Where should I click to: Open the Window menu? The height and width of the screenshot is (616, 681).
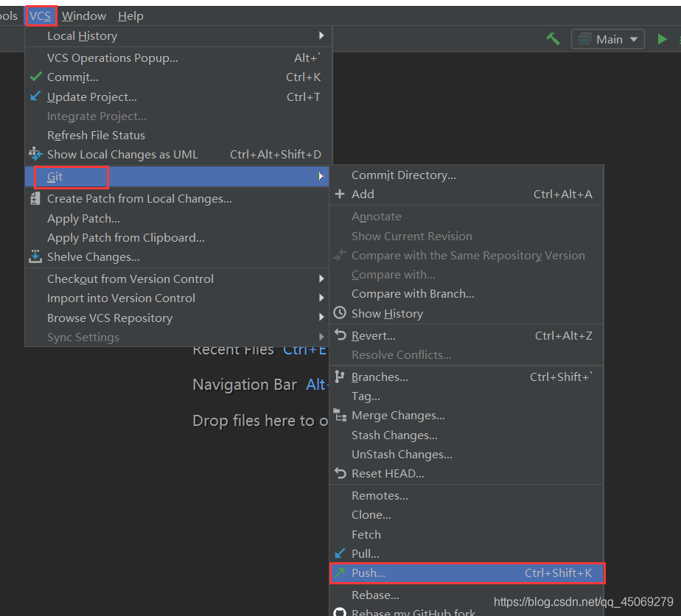pos(84,16)
